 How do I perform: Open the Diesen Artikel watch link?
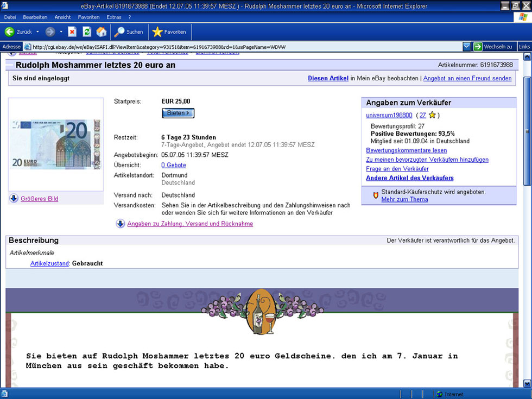(x=328, y=78)
